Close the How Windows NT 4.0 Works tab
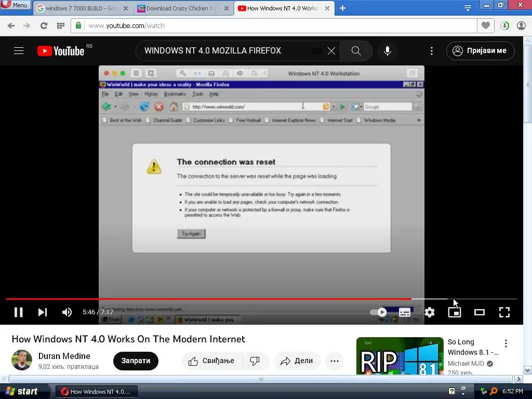 [x=327, y=8]
